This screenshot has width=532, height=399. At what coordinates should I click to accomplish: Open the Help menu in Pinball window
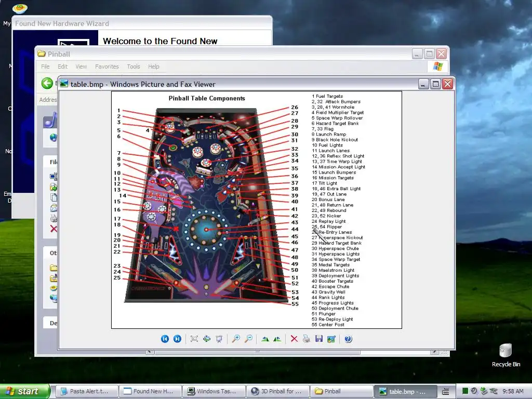[153, 66]
